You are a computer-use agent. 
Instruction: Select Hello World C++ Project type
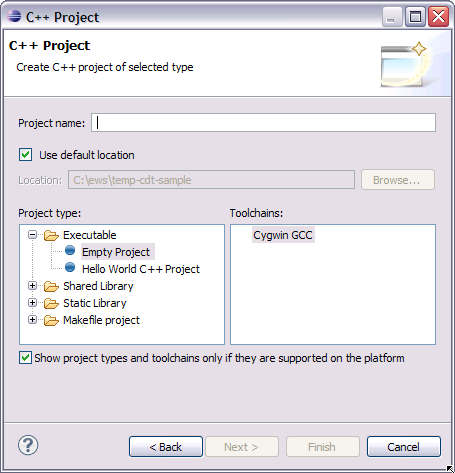[x=141, y=269]
